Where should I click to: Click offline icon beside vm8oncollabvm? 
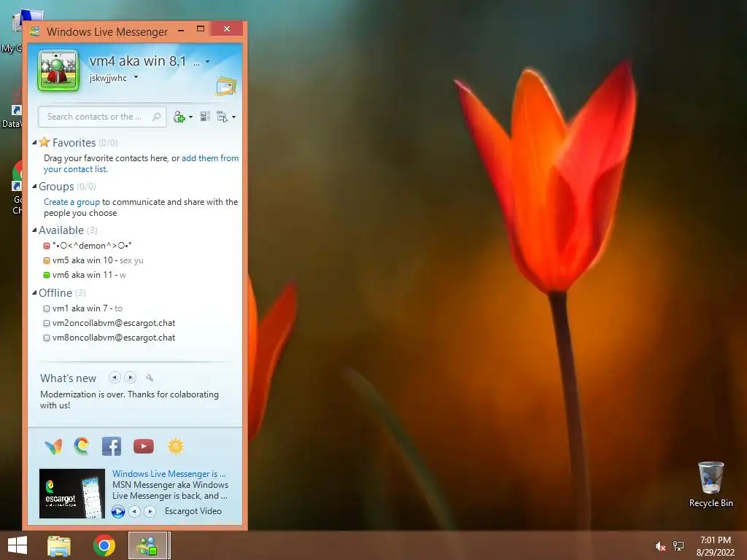pyautogui.click(x=47, y=338)
